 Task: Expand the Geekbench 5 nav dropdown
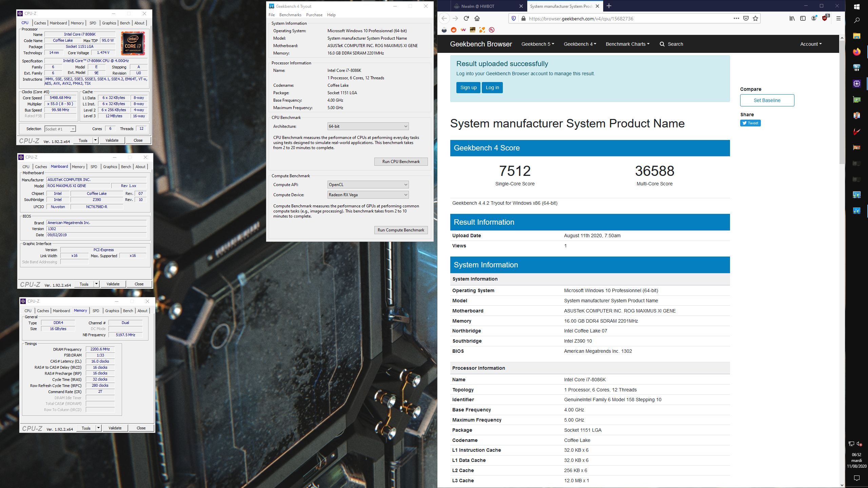[538, 44]
